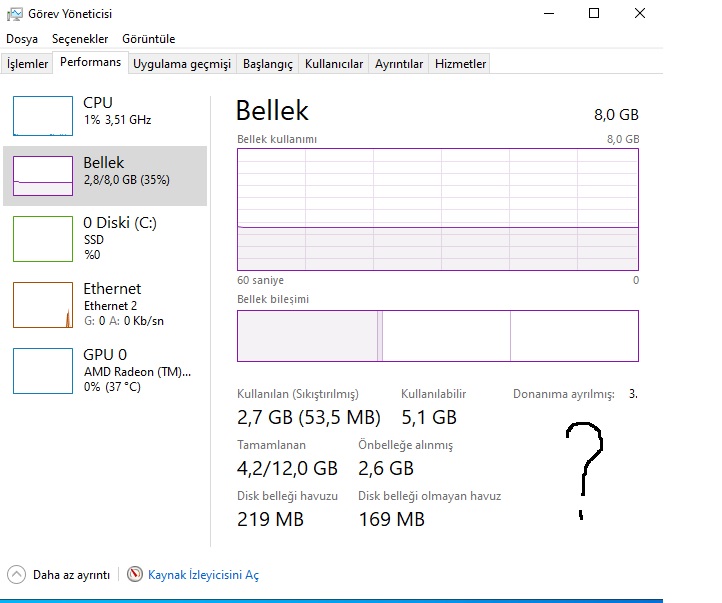Open the Ethernet graph thumbnail

(x=43, y=304)
